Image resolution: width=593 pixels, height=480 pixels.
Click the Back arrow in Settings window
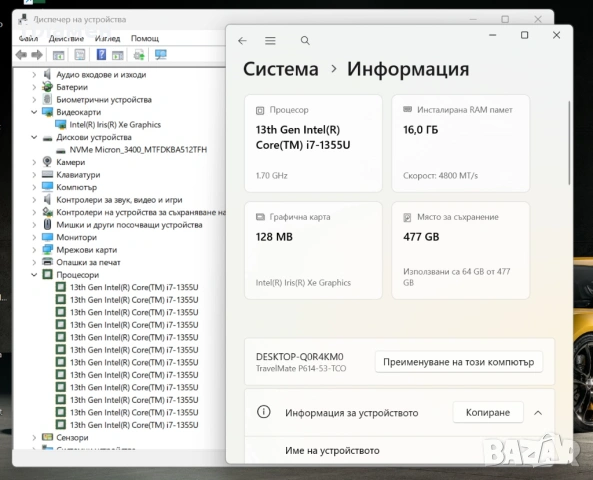point(242,41)
